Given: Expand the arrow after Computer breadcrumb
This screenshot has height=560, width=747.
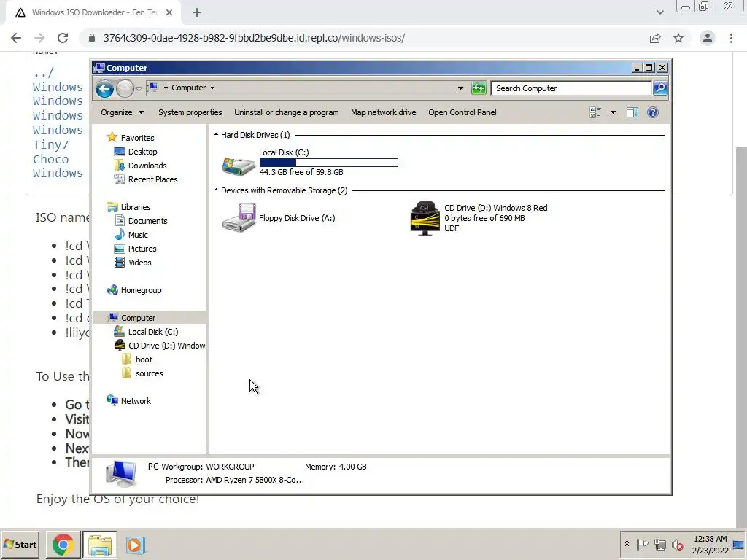Looking at the screenshot, I should [x=212, y=87].
